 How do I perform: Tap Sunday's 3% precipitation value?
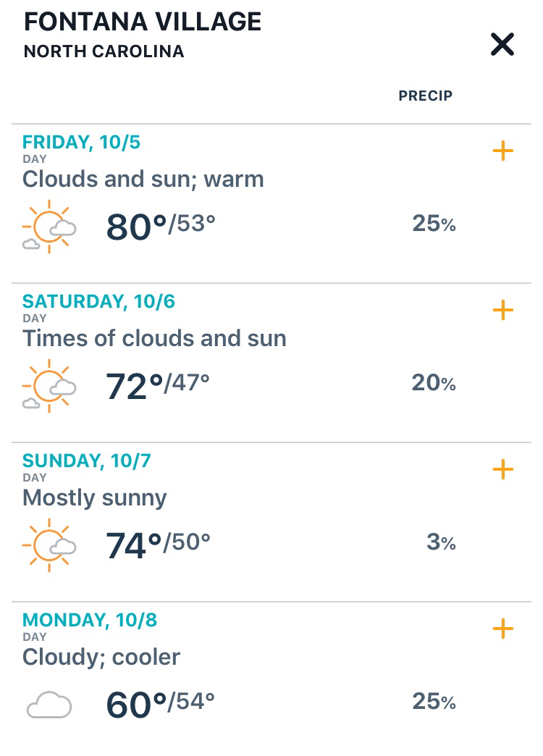tap(441, 542)
